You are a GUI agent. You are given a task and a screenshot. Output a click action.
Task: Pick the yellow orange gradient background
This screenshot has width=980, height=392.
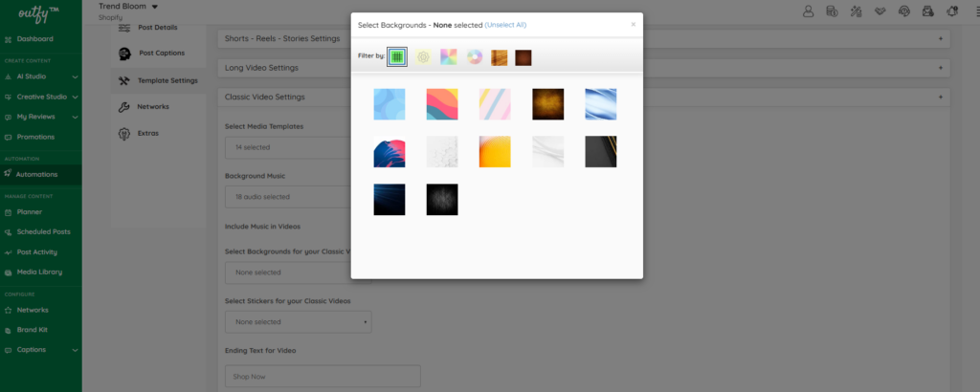pos(495,152)
